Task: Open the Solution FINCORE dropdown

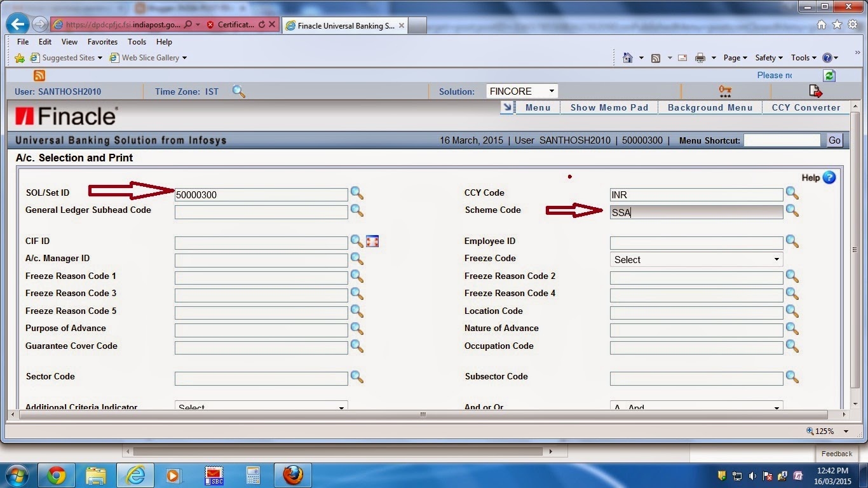Action: (x=522, y=91)
